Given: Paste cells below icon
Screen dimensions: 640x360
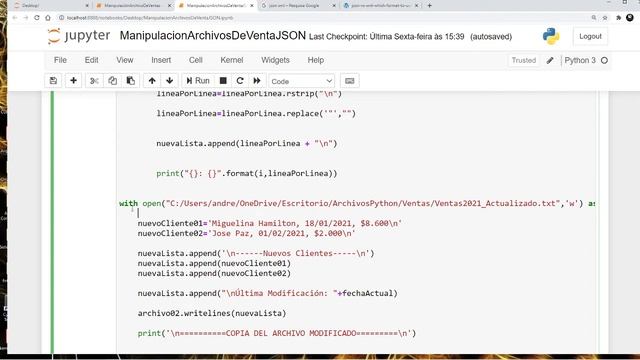Looking at the screenshot, I should click(131, 81).
